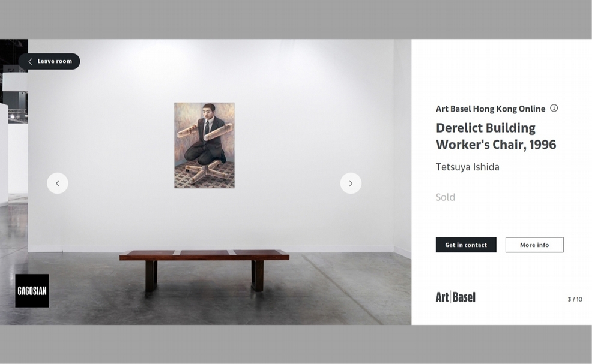Viewport: 592px width, 364px height.
Task: Click the Art Basel Hong Kong Online heading
Action: pos(491,109)
